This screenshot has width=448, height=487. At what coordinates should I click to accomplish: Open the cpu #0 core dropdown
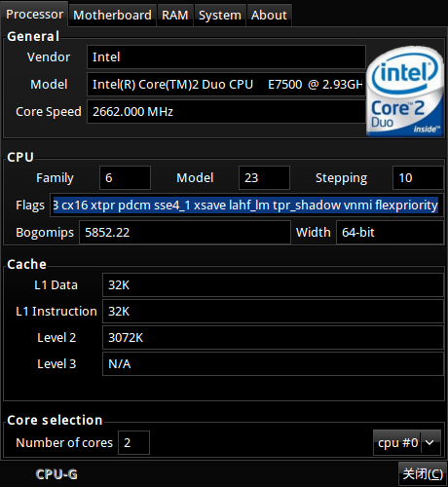click(407, 442)
